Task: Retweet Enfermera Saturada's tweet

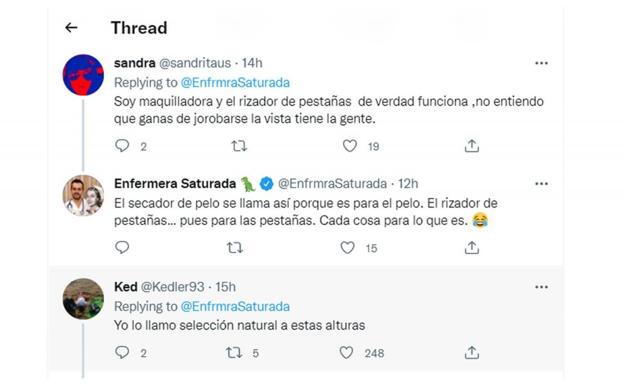Action: click(235, 248)
